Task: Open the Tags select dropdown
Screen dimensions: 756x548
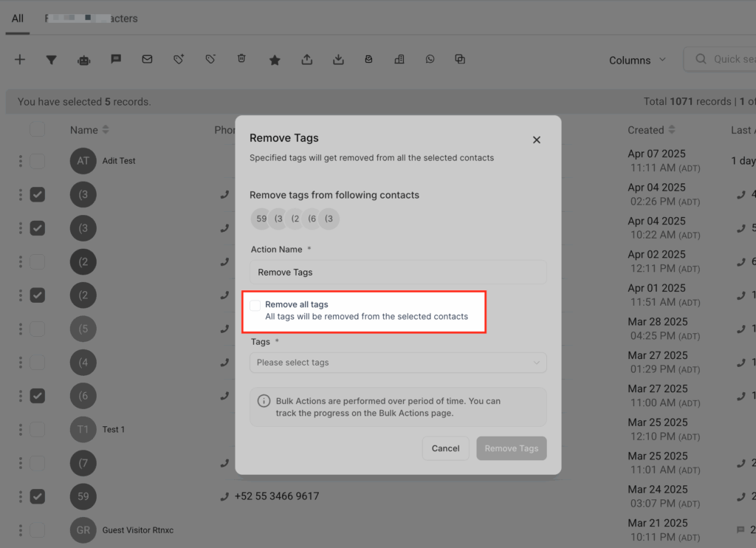Action: click(398, 363)
